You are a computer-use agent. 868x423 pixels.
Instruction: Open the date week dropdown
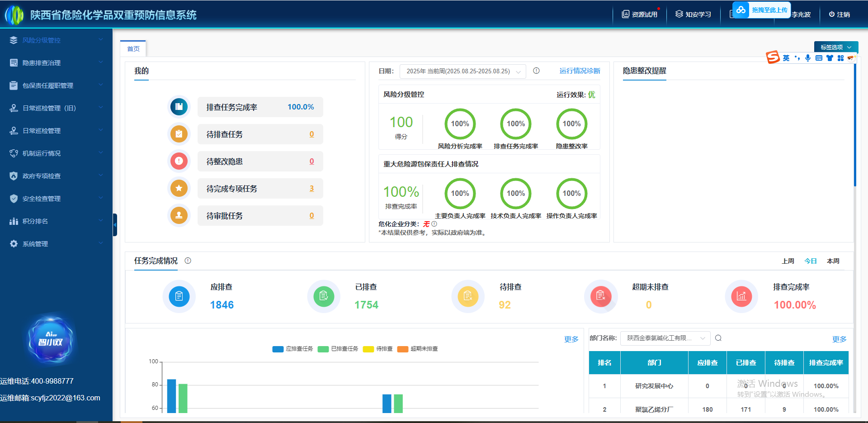coord(462,71)
